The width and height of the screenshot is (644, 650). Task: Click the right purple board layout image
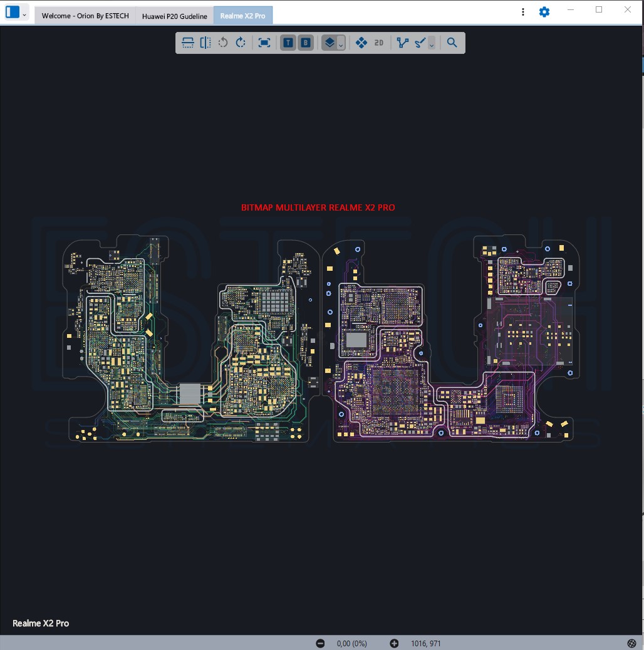450,338
